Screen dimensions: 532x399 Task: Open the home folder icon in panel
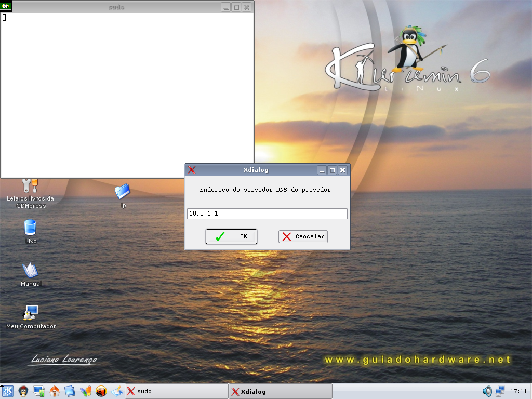[x=54, y=391]
